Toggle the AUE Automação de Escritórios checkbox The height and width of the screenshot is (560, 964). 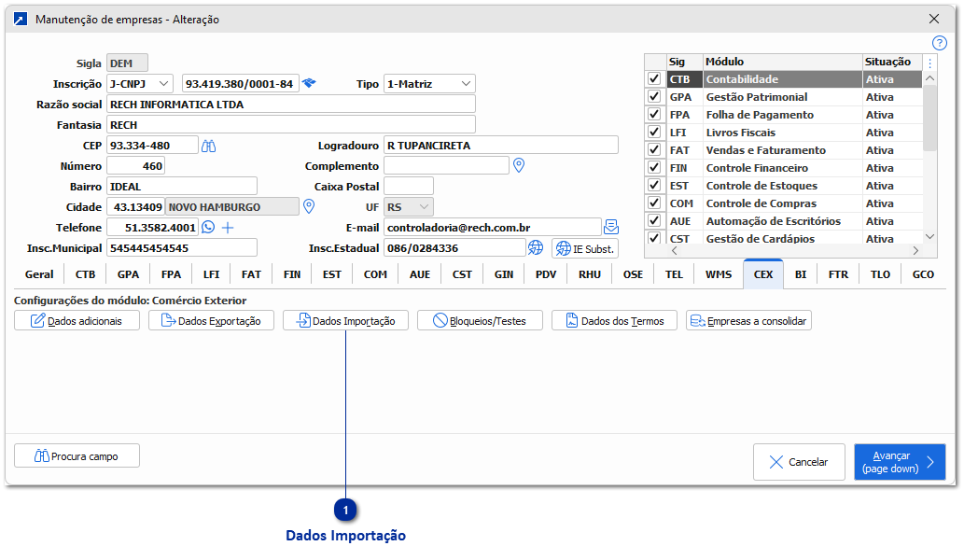[654, 220]
